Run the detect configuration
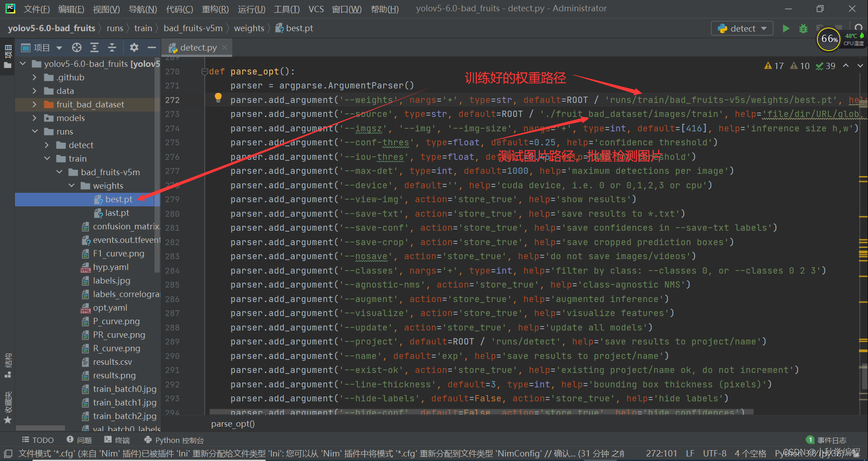868x461 pixels. [x=786, y=28]
